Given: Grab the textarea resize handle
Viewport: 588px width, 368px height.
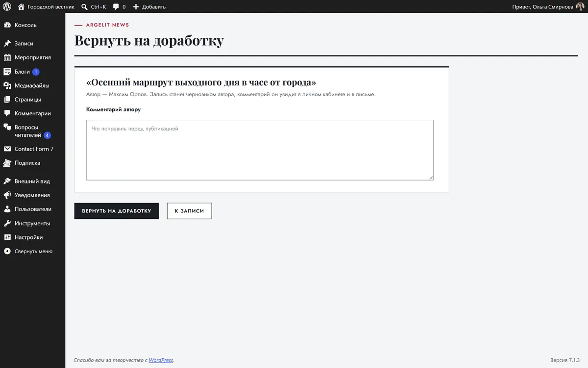Looking at the screenshot, I should point(431,177).
